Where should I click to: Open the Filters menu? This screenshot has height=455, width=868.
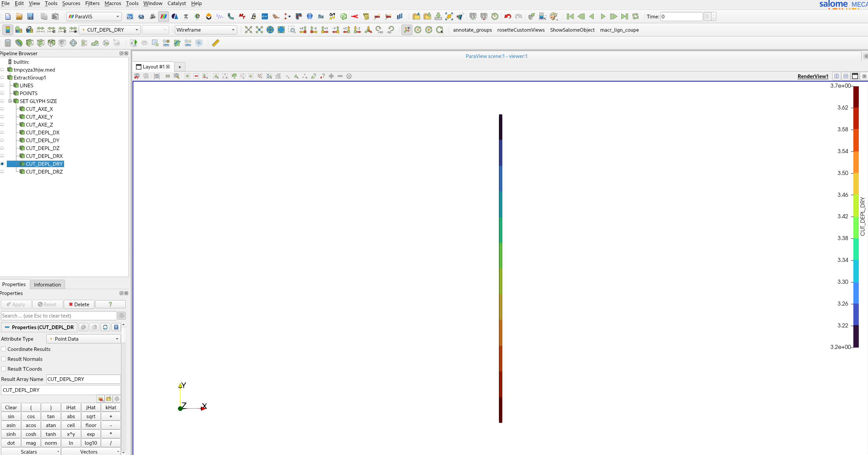[x=92, y=3]
